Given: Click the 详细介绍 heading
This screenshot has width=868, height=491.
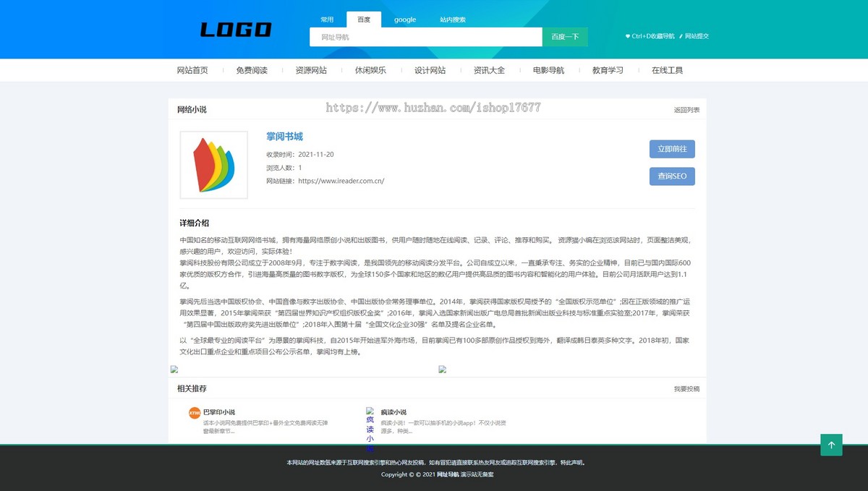Looking at the screenshot, I should [x=195, y=223].
